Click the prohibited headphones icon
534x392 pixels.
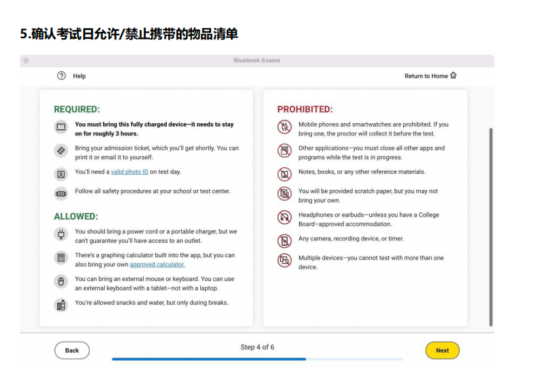click(285, 217)
